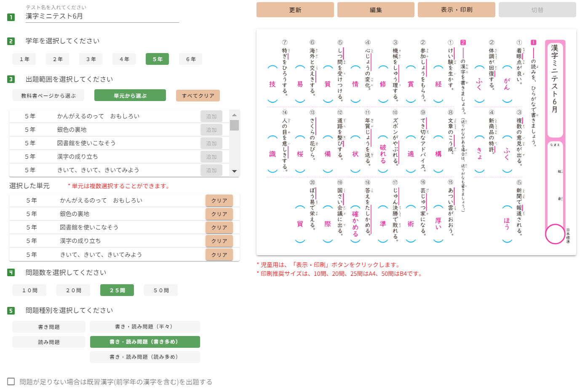Click green step 3 number icon
The height and width of the screenshot is (392, 580).
click(x=11, y=79)
